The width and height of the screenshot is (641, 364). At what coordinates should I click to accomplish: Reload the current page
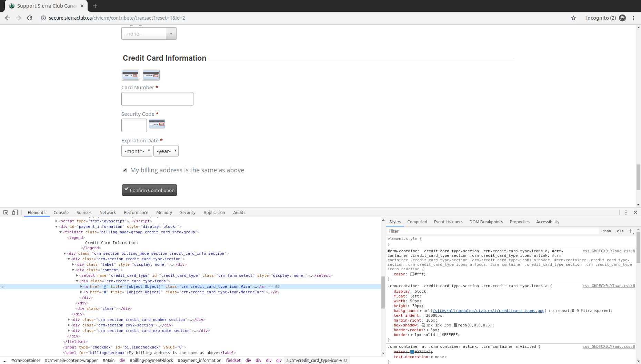point(30,18)
